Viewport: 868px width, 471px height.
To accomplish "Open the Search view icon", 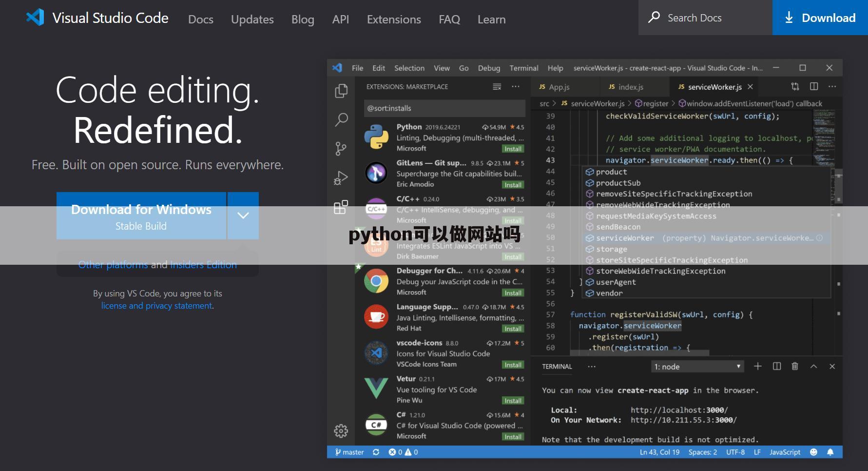I will click(341, 119).
